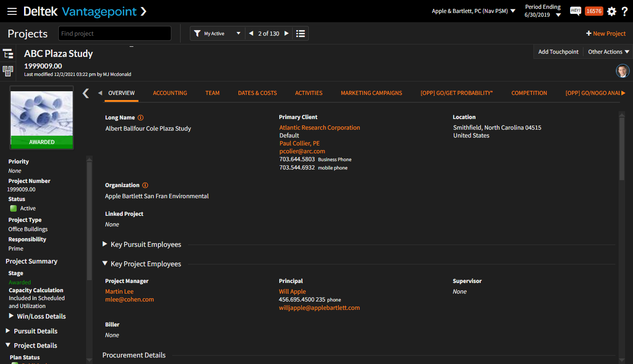The image size is (633, 364).
Task: Open the HEY! chat notifications icon
Action: 576,11
